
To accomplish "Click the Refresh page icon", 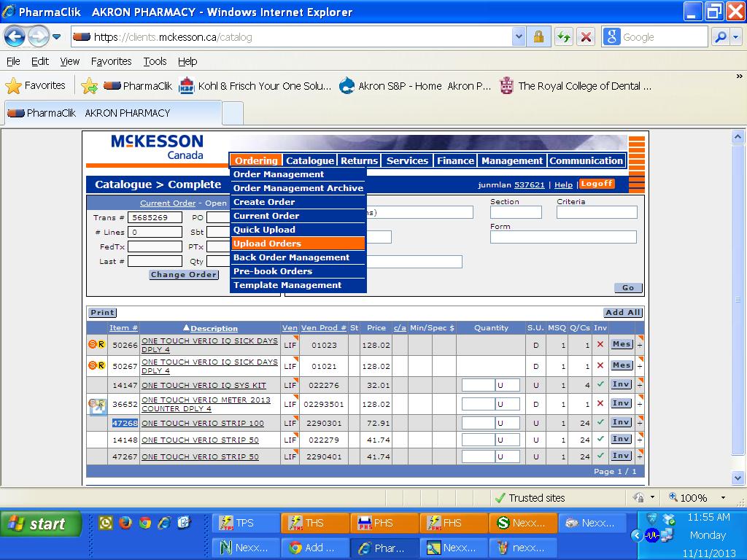I will 563,36.
